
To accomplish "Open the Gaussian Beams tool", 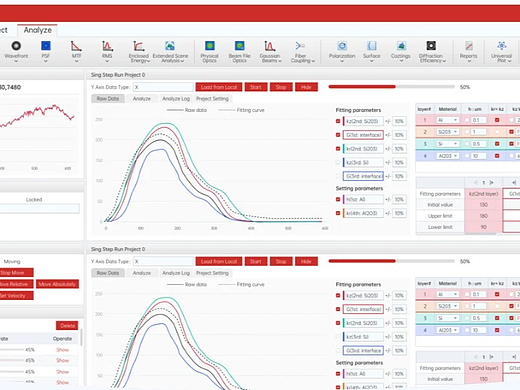I will tap(270, 51).
